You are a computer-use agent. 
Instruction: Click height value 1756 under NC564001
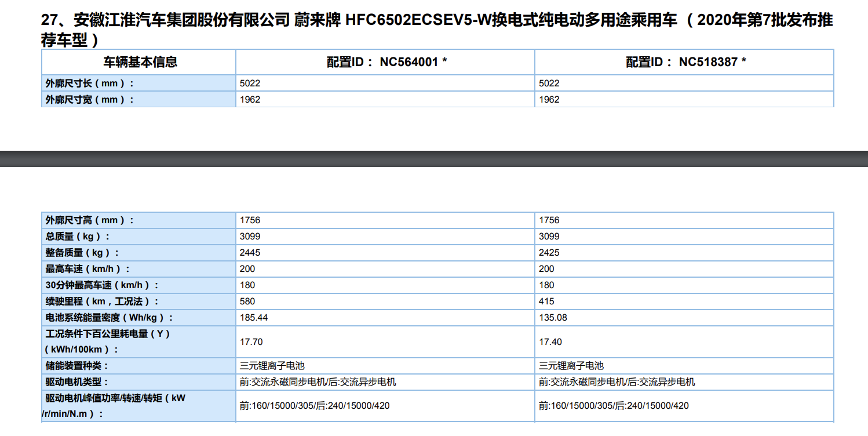(x=250, y=220)
